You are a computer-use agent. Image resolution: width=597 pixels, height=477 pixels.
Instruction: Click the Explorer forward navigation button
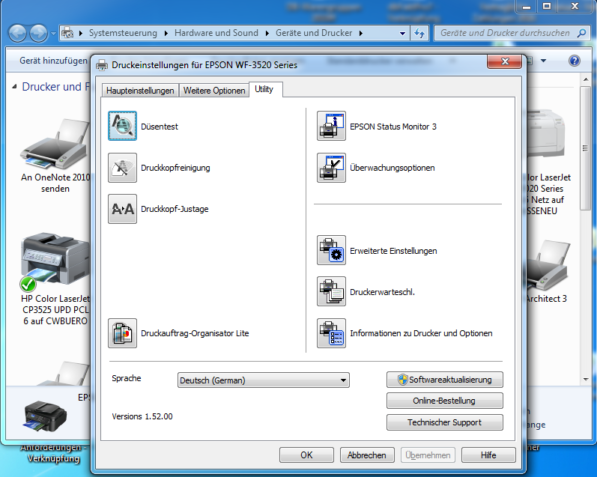[38, 34]
